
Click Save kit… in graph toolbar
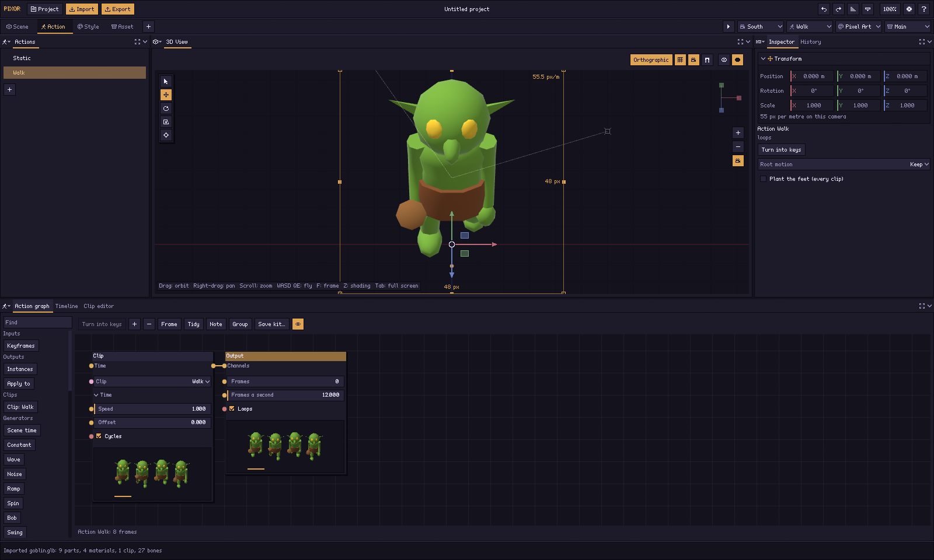pyautogui.click(x=271, y=324)
